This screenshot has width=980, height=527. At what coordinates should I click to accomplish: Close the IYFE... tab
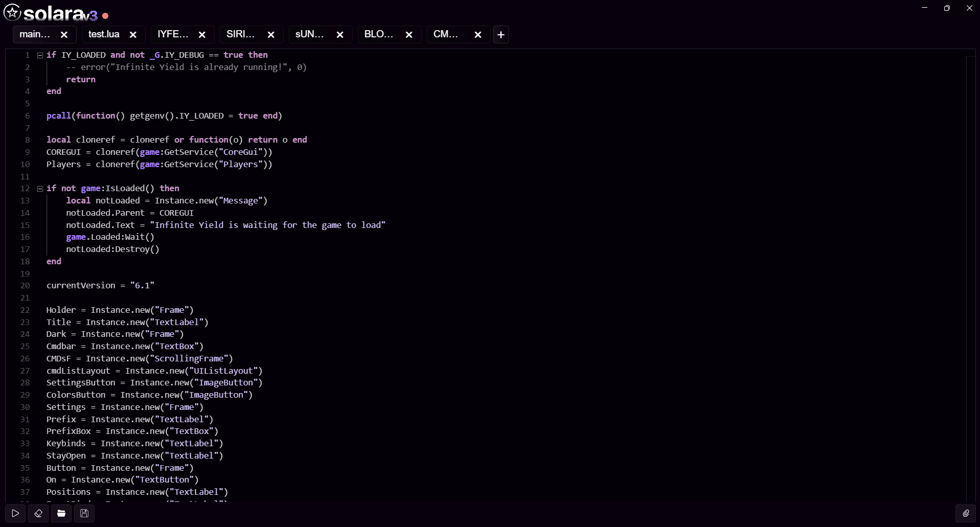click(x=201, y=34)
